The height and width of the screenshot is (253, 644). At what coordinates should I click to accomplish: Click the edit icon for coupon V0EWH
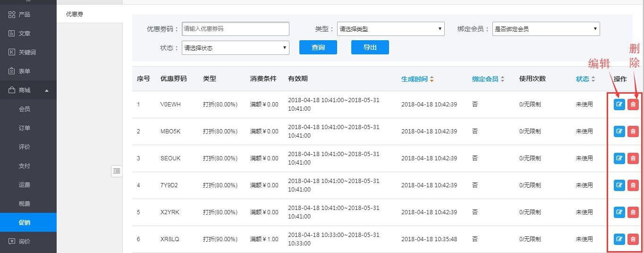pos(619,105)
